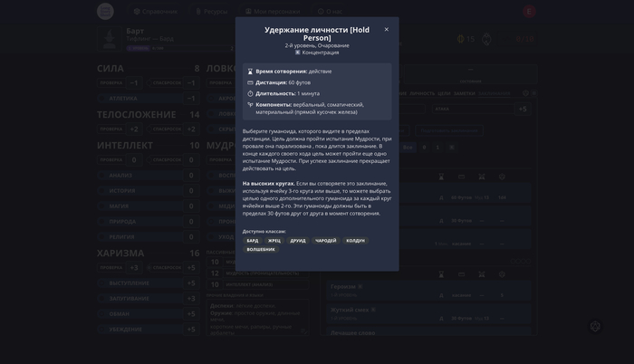Click the floating dice roller button
This screenshot has height=364, width=634.
coord(595,326)
